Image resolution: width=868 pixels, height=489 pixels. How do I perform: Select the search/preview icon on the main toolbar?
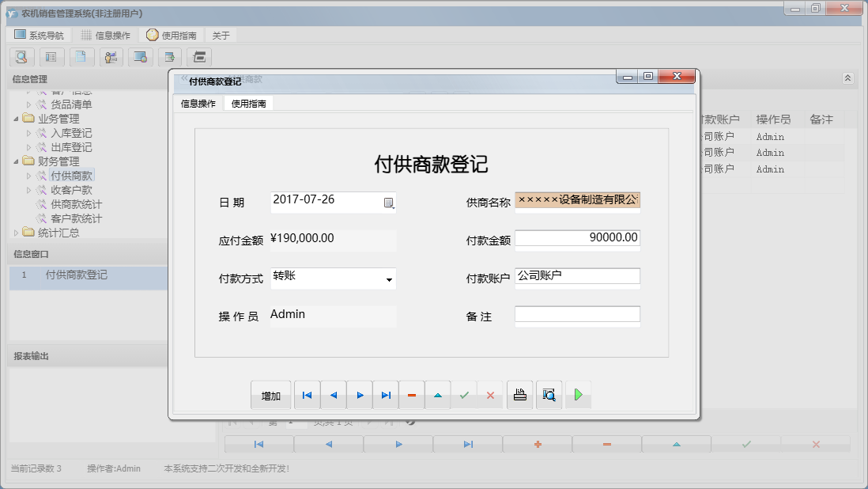pos(21,57)
